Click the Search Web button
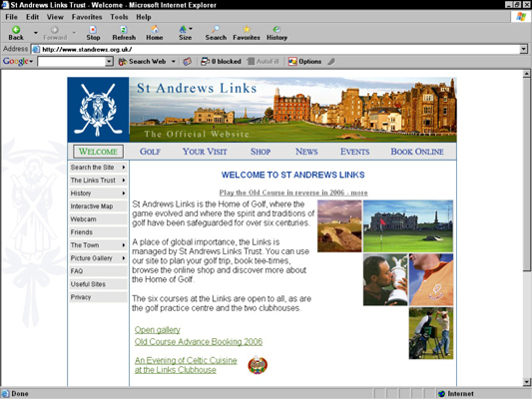This screenshot has height=399, width=532. click(142, 62)
